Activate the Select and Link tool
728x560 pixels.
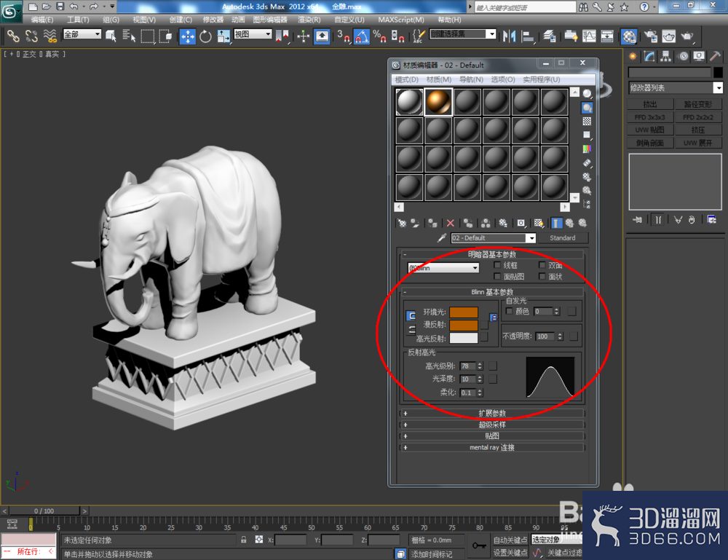tap(12, 36)
